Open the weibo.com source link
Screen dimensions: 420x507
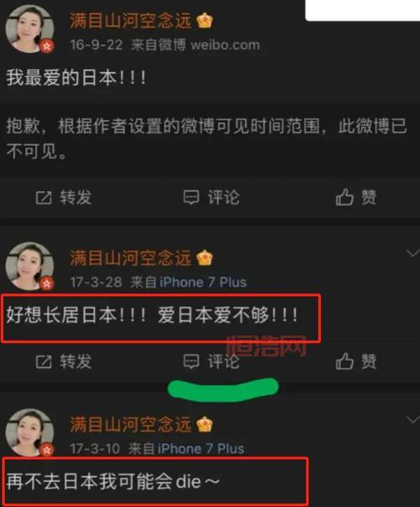click(x=225, y=45)
